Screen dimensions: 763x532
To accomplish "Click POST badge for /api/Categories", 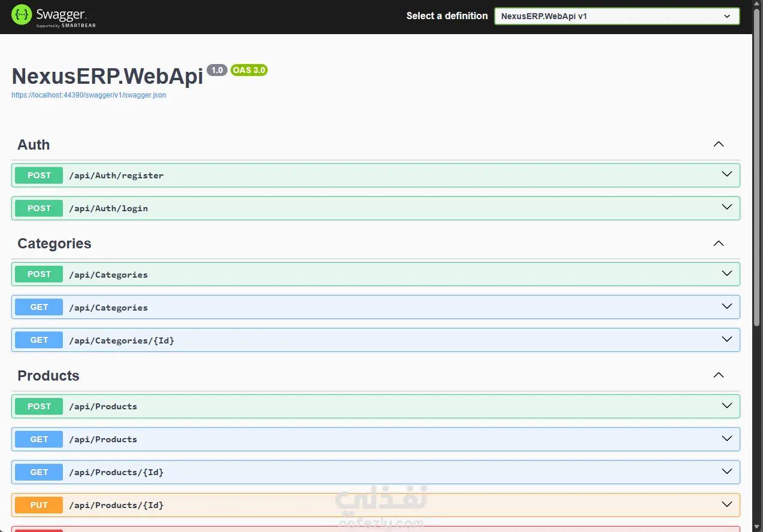I will pos(39,274).
